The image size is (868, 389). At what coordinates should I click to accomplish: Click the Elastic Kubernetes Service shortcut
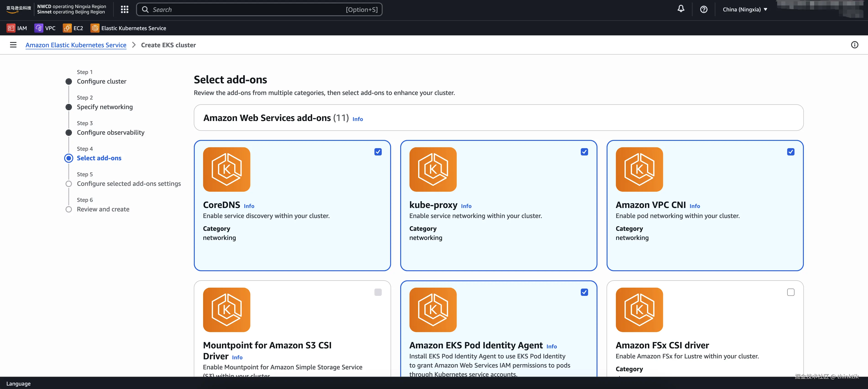point(128,28)
